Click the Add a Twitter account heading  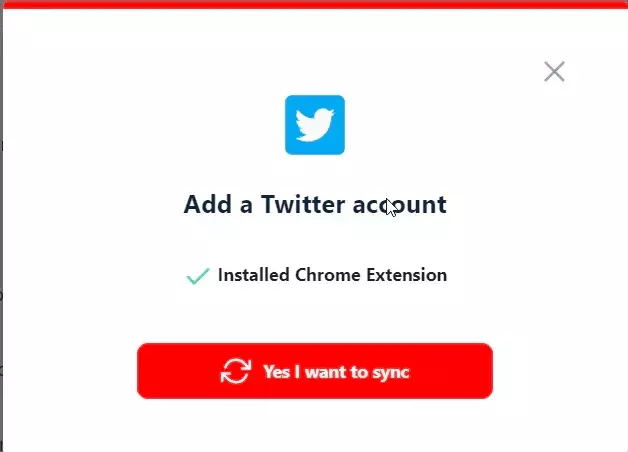pos(315,204)
